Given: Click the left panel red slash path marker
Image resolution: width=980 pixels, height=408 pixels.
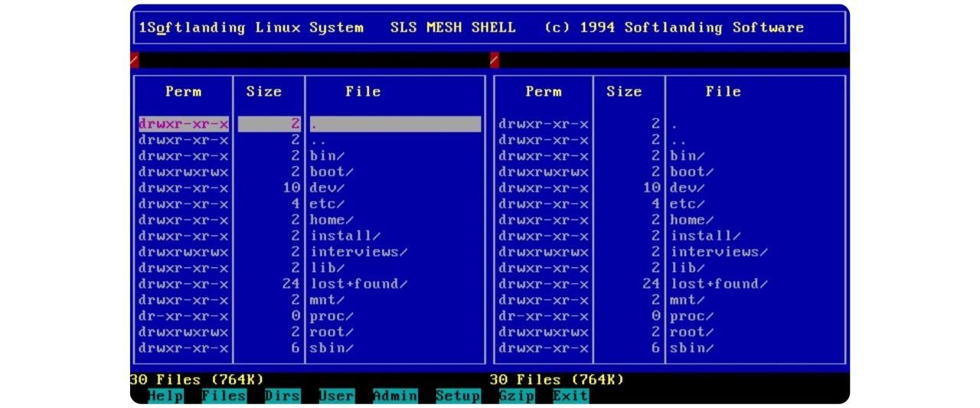Looking at the screenshot, I should 135,60.
